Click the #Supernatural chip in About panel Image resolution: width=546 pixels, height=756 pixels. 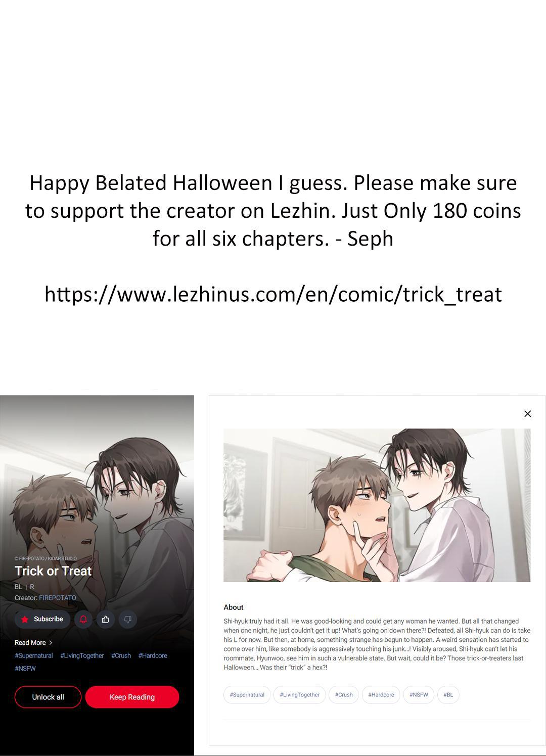tap(247, 695)
